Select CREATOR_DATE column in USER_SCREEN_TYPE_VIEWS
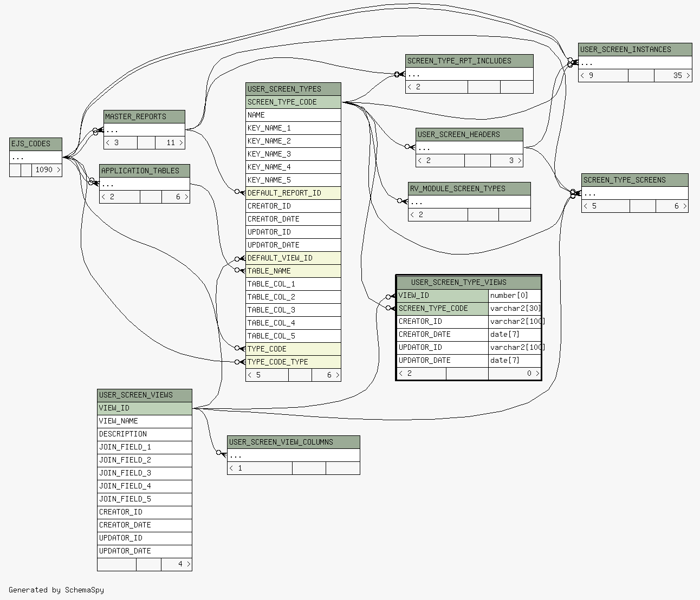The width and height of the screenshot is (700, 600). click(x=443, y=335)
